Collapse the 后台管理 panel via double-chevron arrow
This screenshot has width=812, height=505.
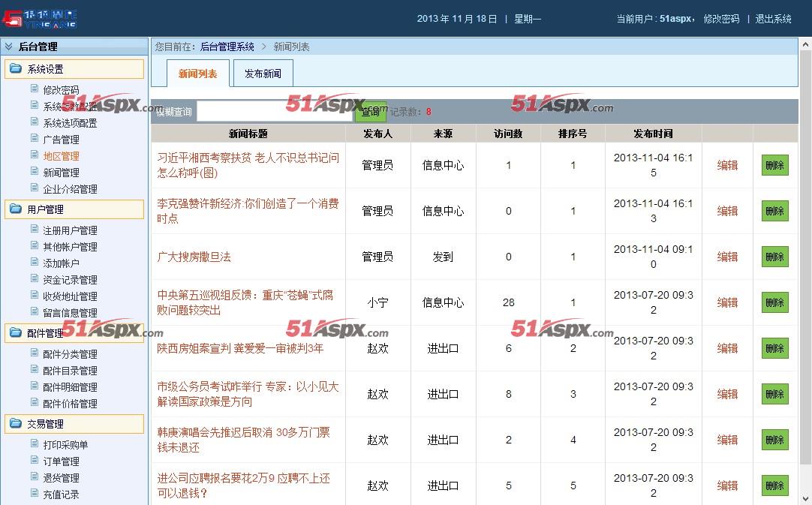tap(9, 47)
